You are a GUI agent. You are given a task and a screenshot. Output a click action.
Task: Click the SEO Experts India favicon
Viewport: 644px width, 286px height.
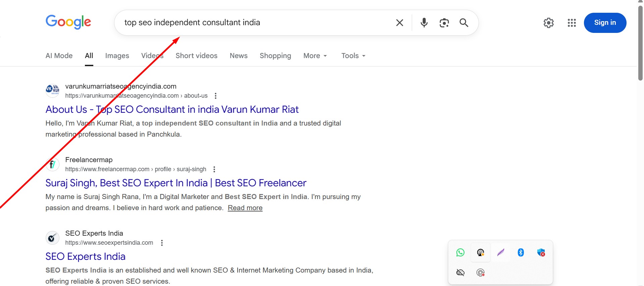click(52, 238)
